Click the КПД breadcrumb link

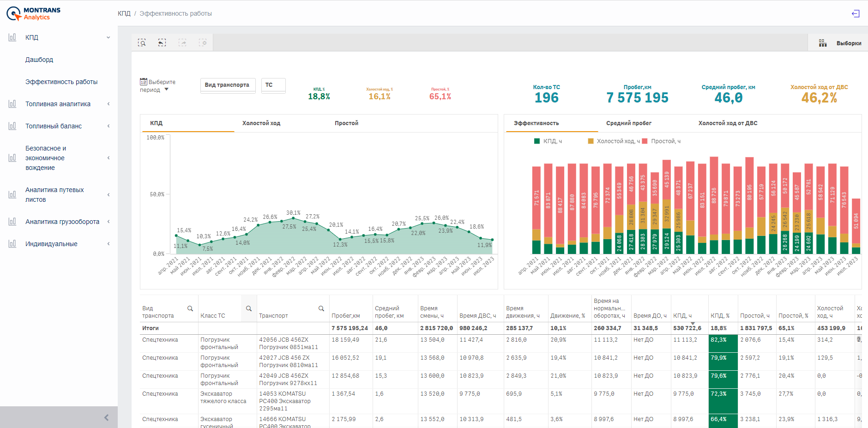124,13
